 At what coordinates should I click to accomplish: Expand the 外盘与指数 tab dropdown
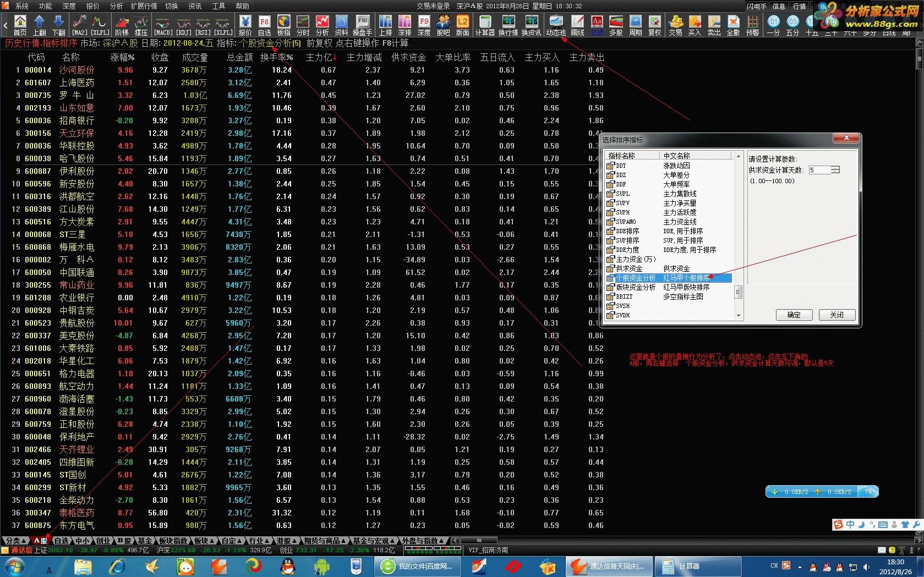(441, 541)
